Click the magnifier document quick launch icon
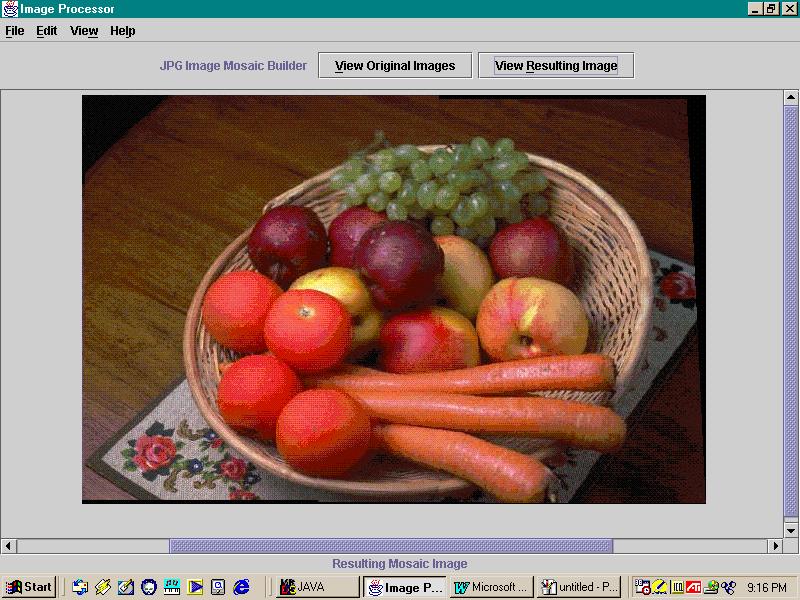 tap(218, 587)
